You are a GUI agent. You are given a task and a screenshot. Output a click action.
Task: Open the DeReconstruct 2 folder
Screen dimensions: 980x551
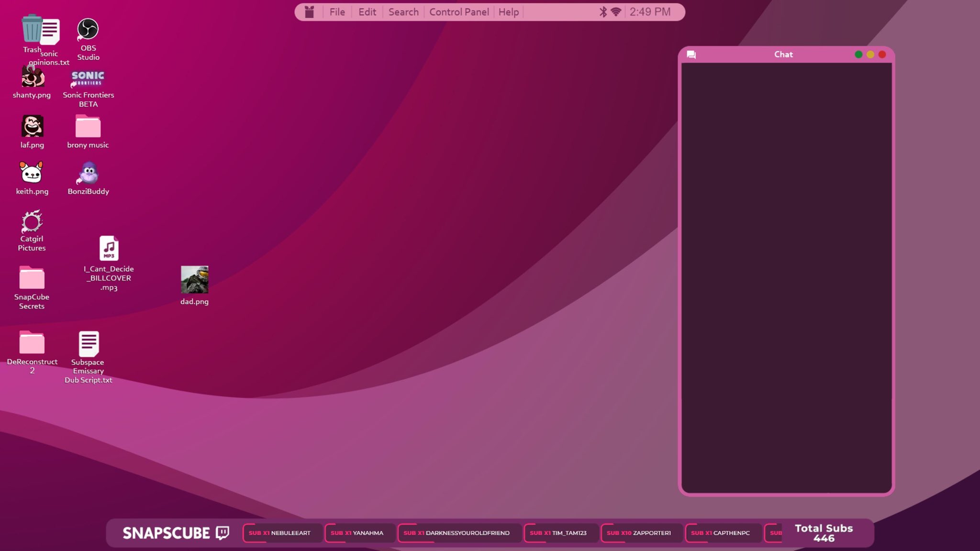click(32, 342)
